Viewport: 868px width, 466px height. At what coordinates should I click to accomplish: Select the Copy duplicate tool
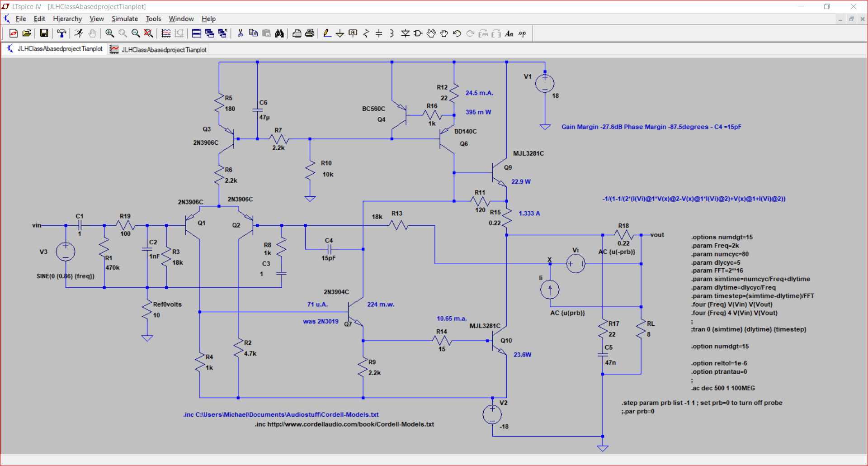253,33
